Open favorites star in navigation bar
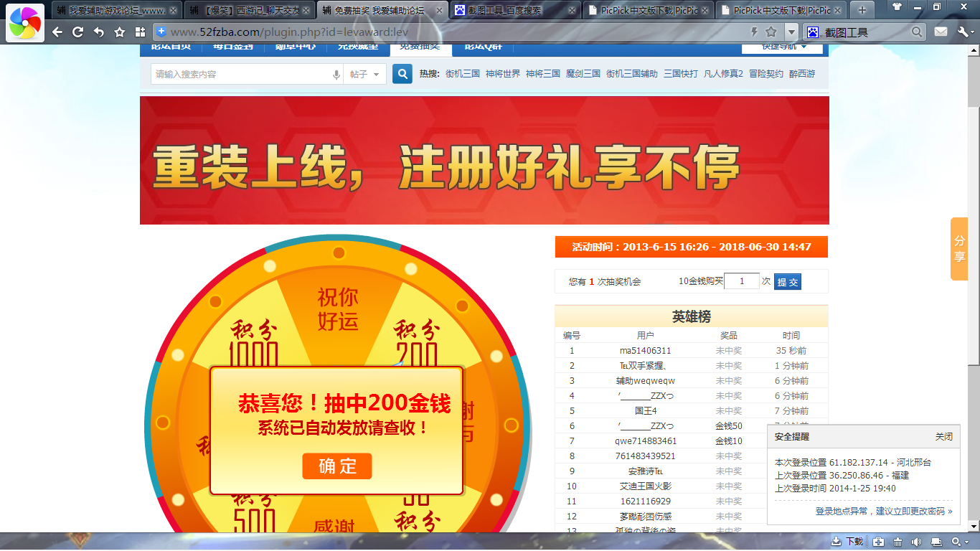980x551 pixels. [120, 32]
